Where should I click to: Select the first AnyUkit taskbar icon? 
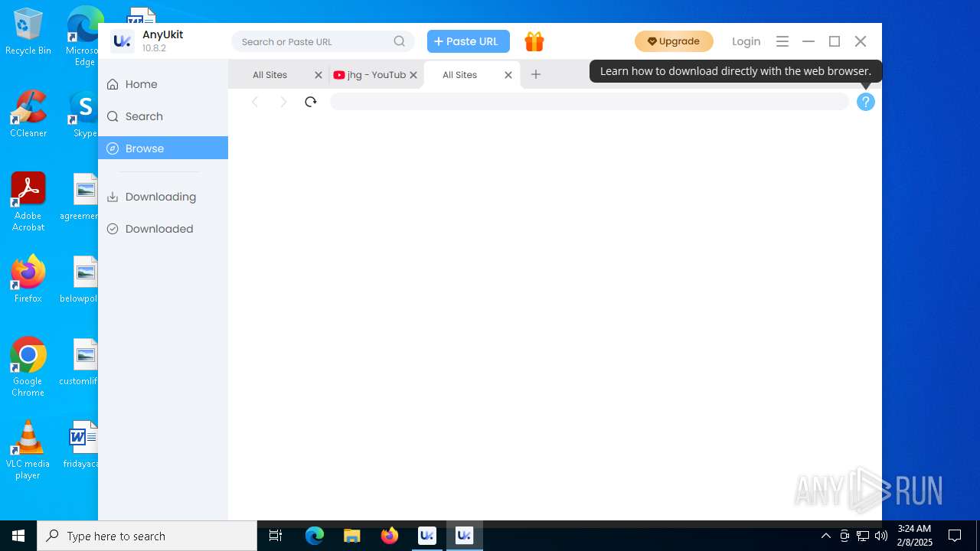tap(427, 536)
